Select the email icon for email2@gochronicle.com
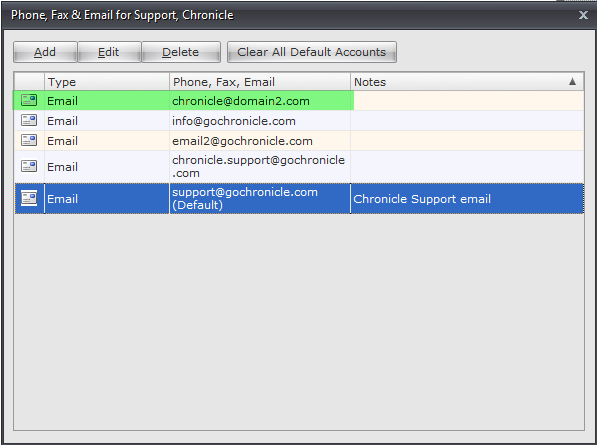This screenshot has height=445, width=597. point(29,140)
